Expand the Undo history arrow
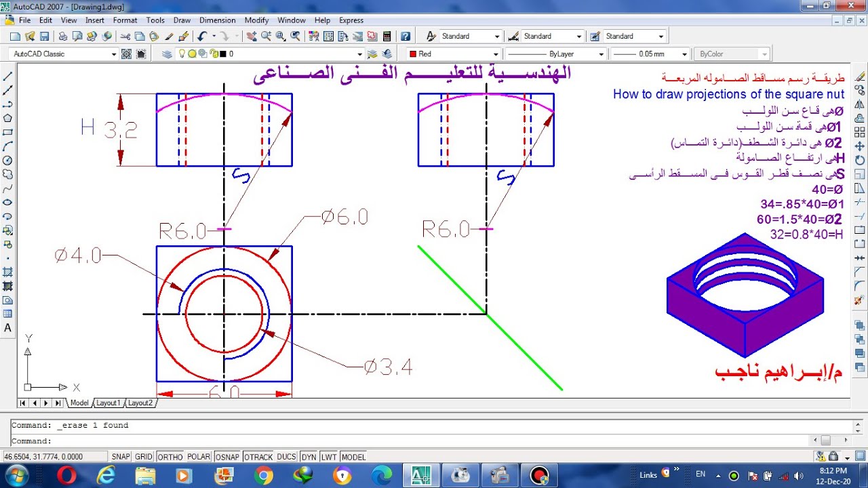The image size is (868, 488). click(x=214, y=37)
